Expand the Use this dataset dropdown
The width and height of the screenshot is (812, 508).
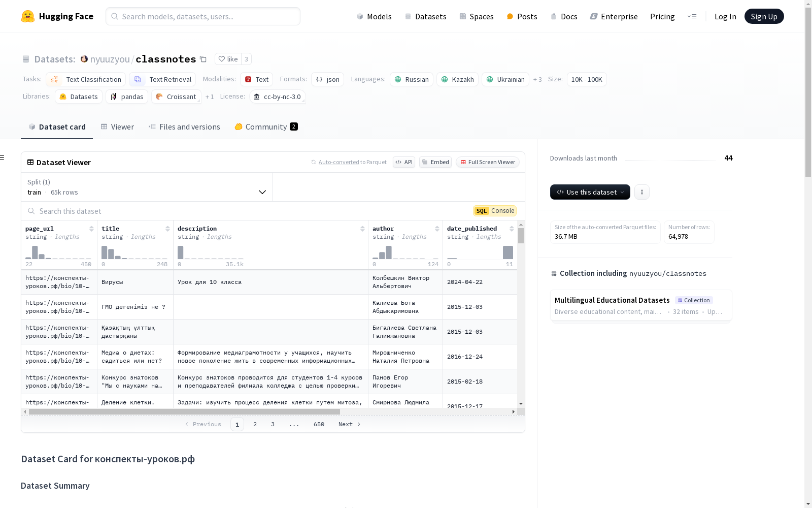(590, 192)
